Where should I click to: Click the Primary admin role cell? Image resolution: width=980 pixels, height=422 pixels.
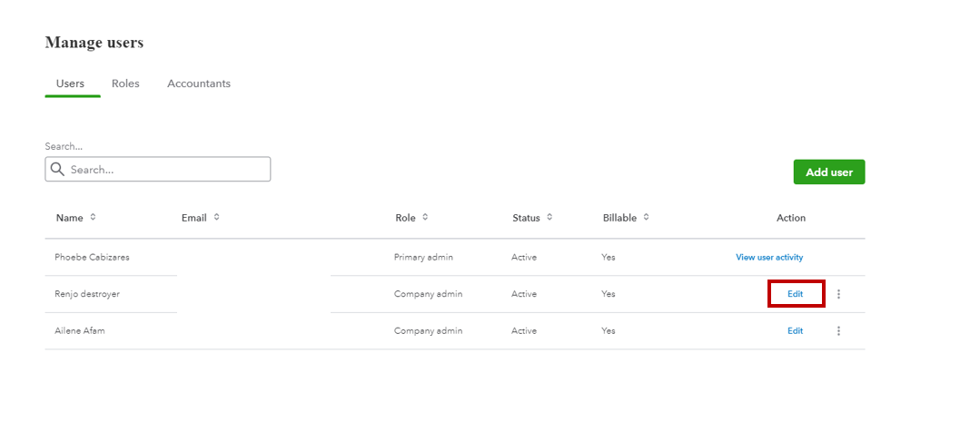pyautogui.click(x=423, y=258)
